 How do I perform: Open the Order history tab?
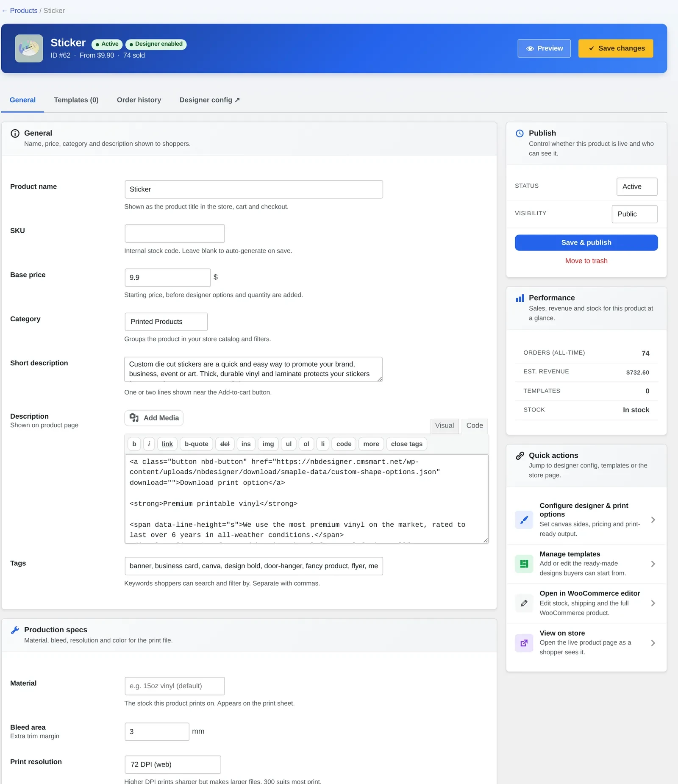[139, 100]
